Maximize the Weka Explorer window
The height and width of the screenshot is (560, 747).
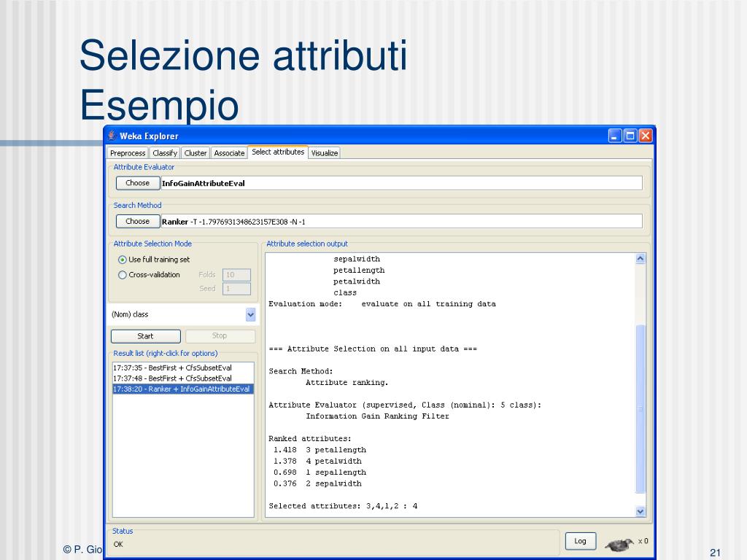pos(630,136)
